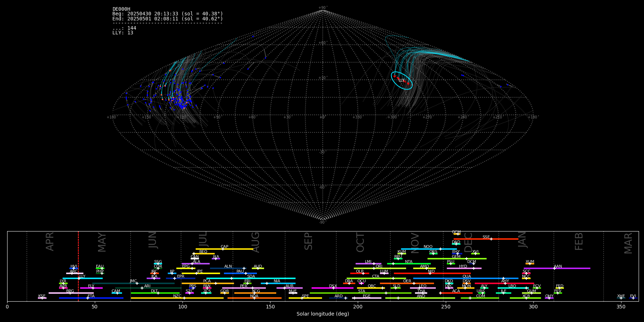Click the JUL month label
This screenshot has height=322, width=644.
click(x=203, y=239)
